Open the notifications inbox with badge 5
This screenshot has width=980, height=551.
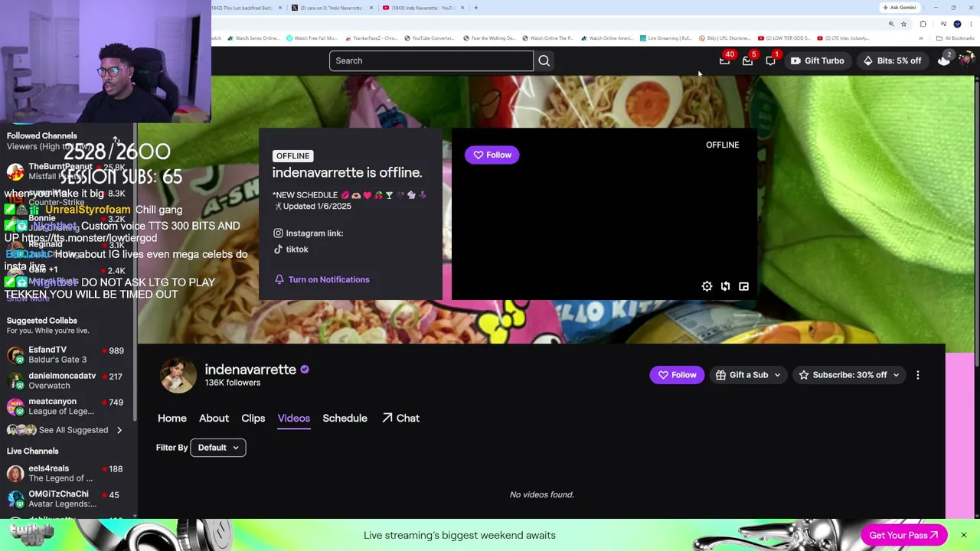coord(747,60)
